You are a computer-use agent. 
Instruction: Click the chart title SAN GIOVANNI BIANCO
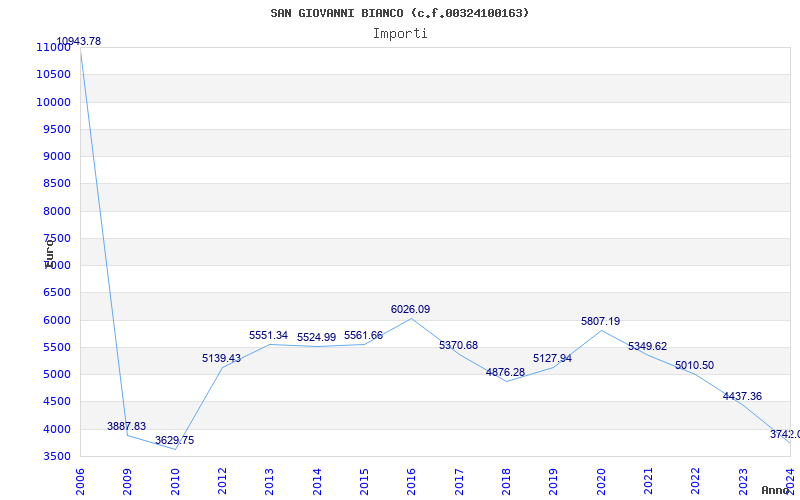point(400,13)
